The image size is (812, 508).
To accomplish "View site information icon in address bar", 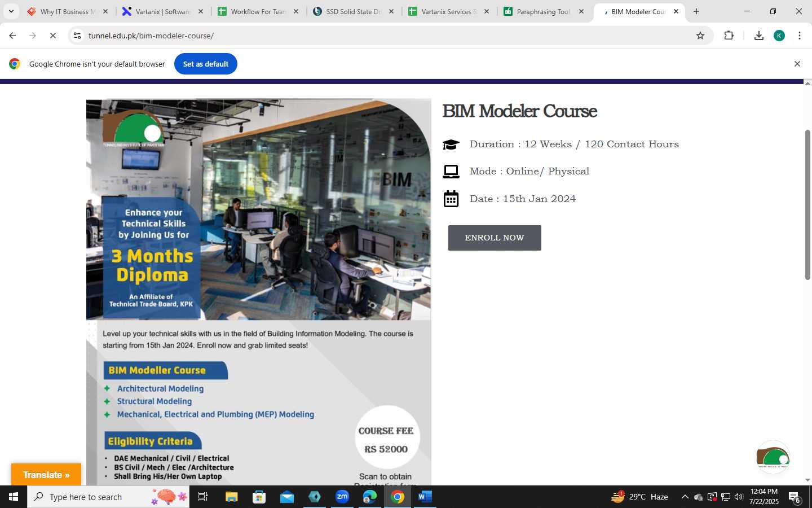I will pos(77,36).
